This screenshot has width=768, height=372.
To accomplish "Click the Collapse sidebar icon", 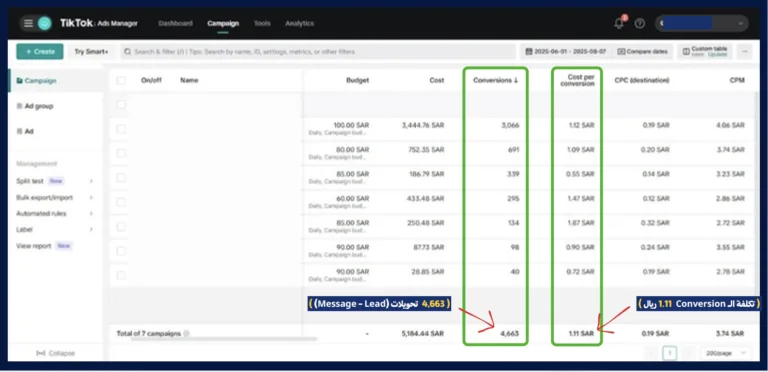I will [41, 353].
